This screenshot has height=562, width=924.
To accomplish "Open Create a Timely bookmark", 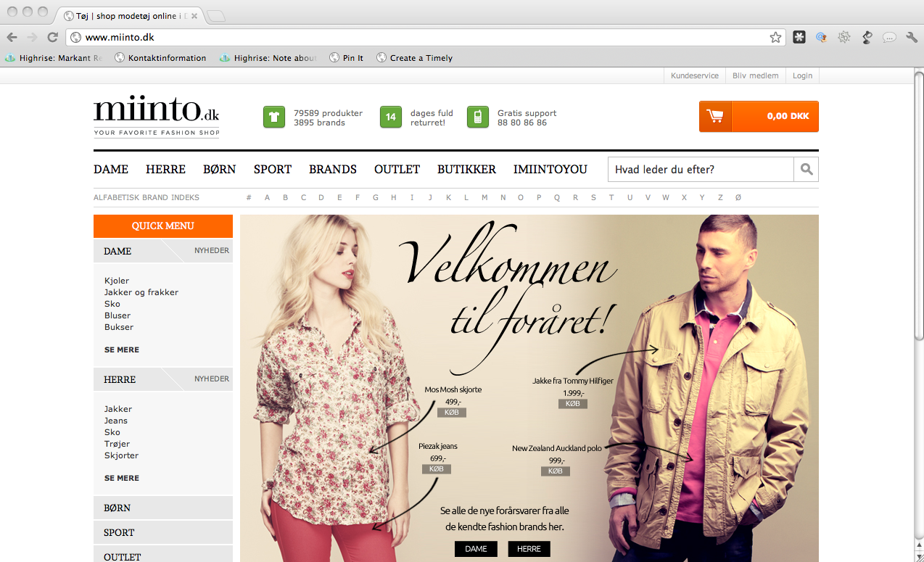I will click(x=414, y=58).
